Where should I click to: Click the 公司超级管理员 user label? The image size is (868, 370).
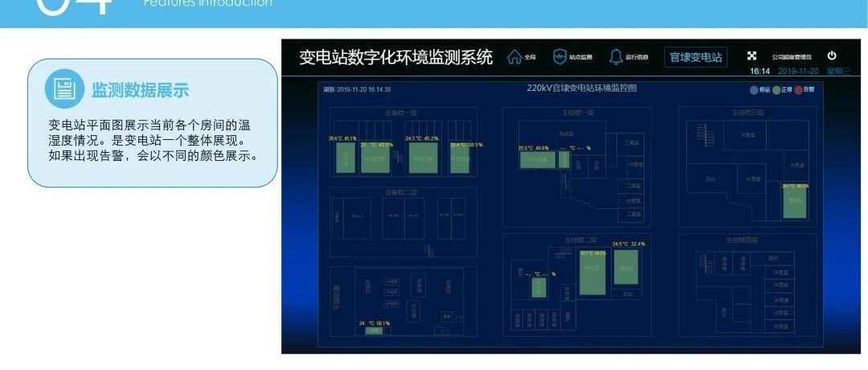tap(792, 57)
